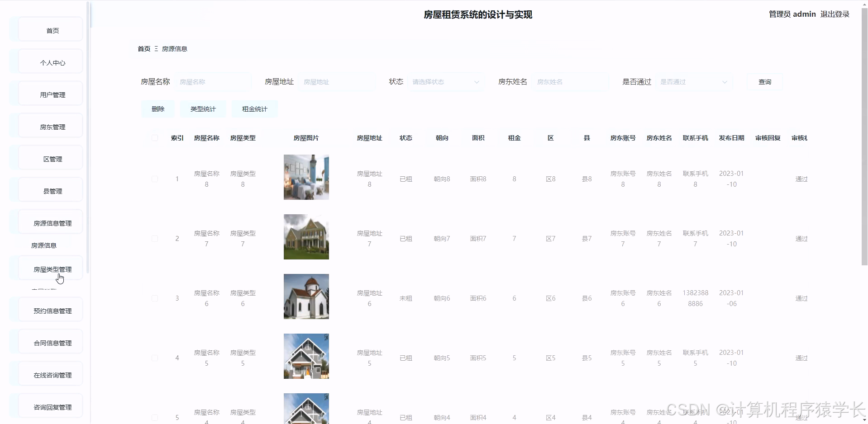
Task: Open 类型统计 statistics view
Action: [x=203, y=108]
